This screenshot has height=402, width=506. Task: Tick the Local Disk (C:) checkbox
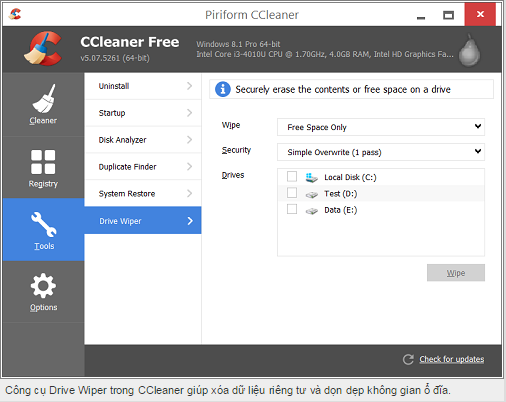292,176
